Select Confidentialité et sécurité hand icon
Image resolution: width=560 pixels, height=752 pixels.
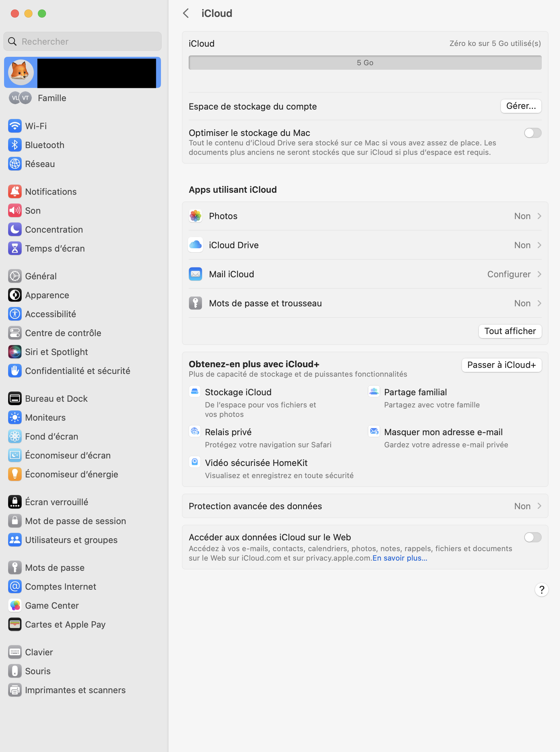pyautogui.click(x=15, y=371)
